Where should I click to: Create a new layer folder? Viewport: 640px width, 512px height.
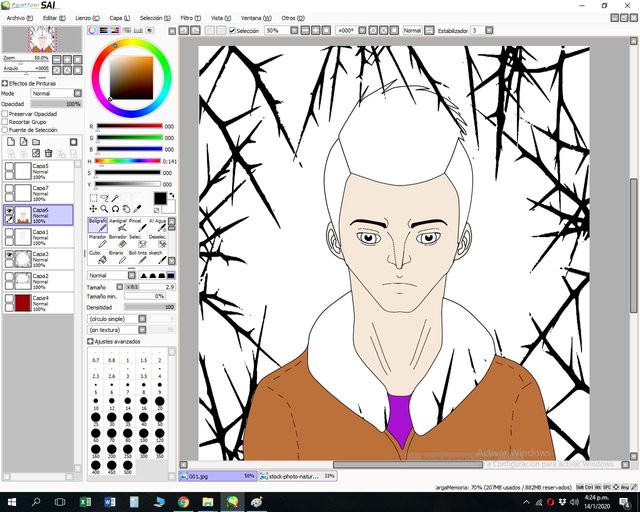tap(36, 142)
